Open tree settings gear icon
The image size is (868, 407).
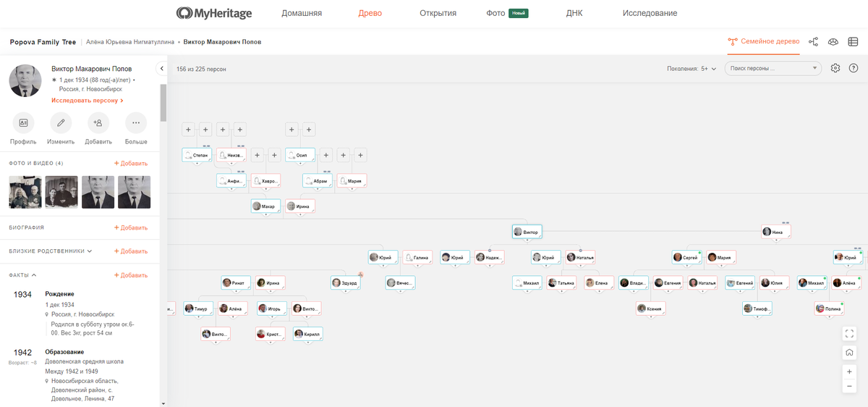[x=835, y=68]
